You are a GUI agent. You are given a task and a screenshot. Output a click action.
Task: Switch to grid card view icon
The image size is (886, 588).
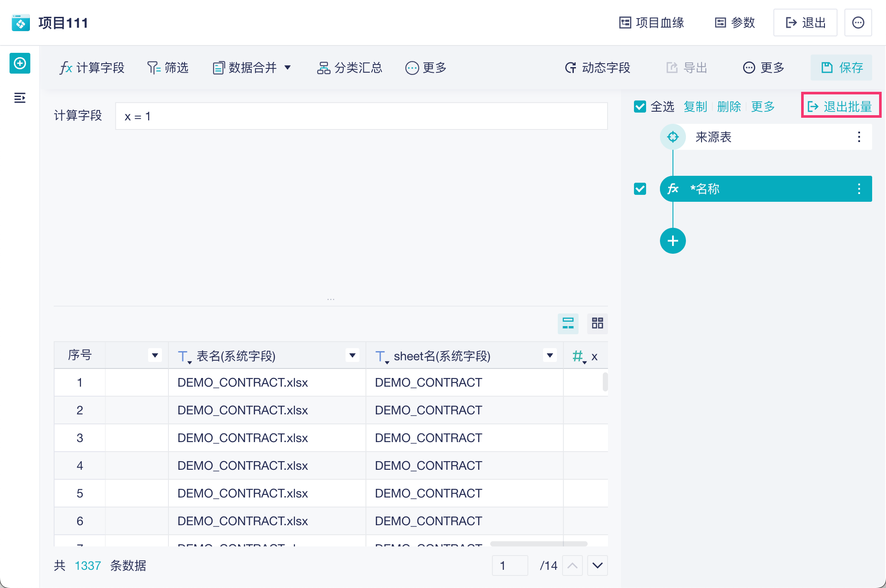597,323
